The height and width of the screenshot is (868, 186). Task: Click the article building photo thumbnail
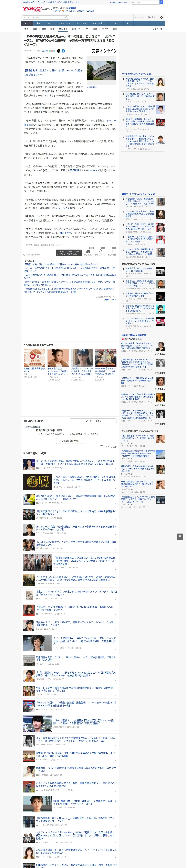tap(101, 70)
